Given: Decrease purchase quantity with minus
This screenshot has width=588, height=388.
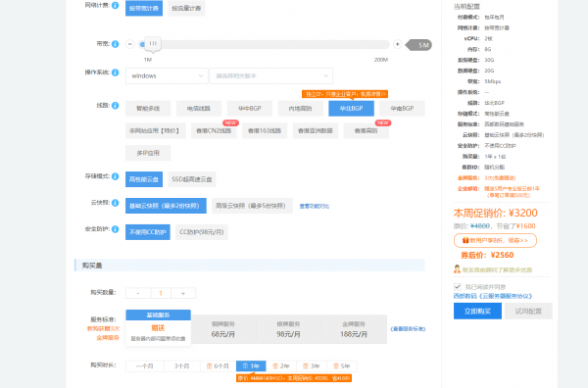Looking at the screenshot, I should (x=138, y=293).
